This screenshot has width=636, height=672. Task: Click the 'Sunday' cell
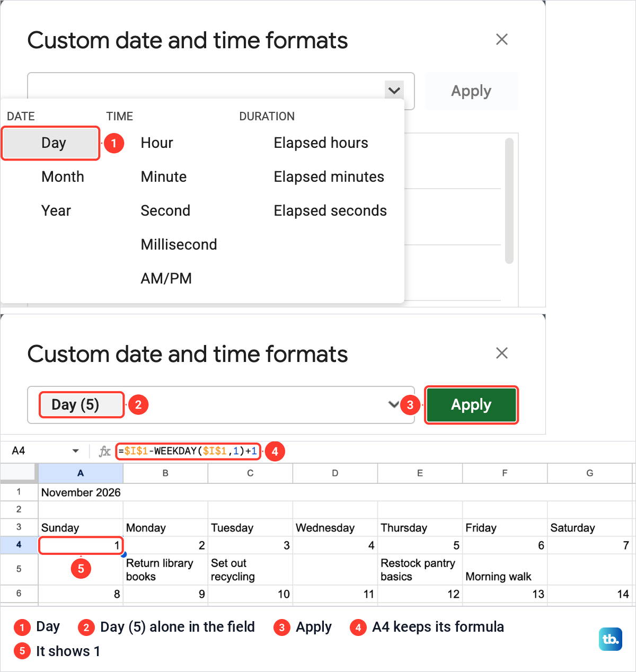tap(81, 527)
